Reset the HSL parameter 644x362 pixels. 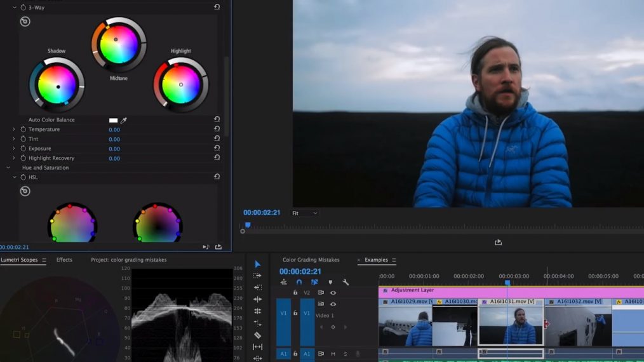(217, 177)
